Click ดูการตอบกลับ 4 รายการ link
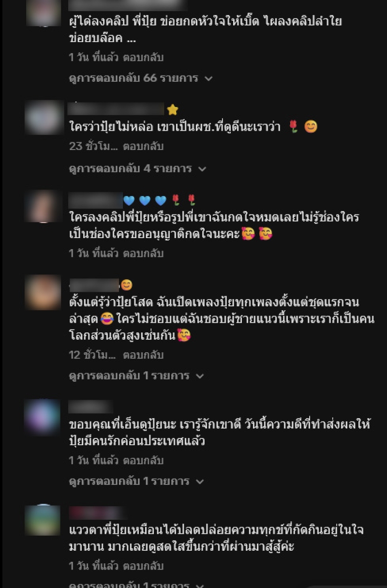 click(131, 169)
